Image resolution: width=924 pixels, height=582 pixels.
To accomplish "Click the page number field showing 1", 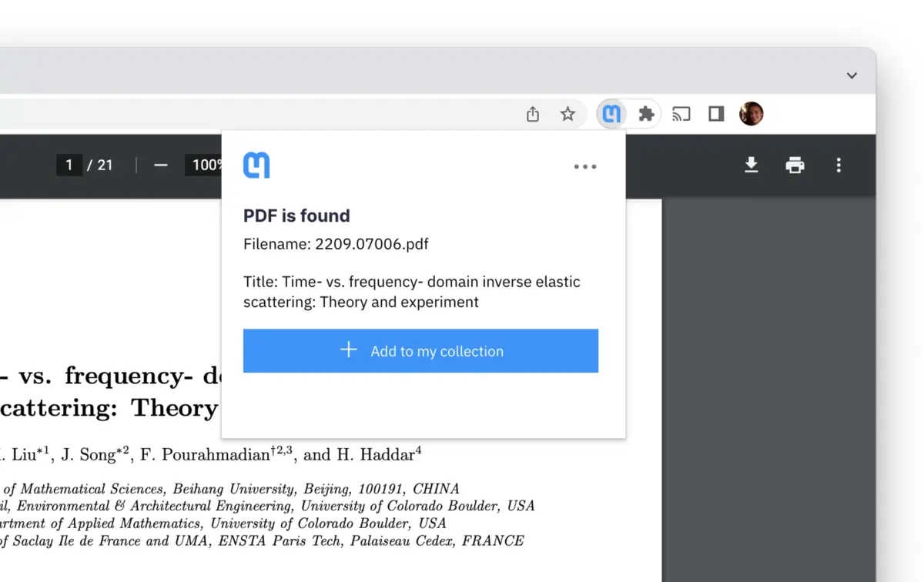I will [69, 165].
